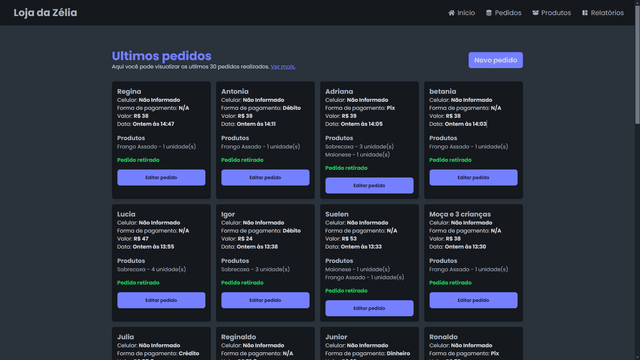Click the name Reginaldo
This screenshot has width=640, height=360.
[239, 337]
